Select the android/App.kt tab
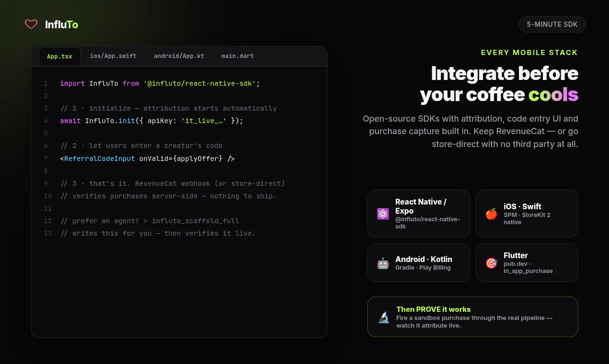The width and height of the screenshot is (609, 364). point(179,56)
